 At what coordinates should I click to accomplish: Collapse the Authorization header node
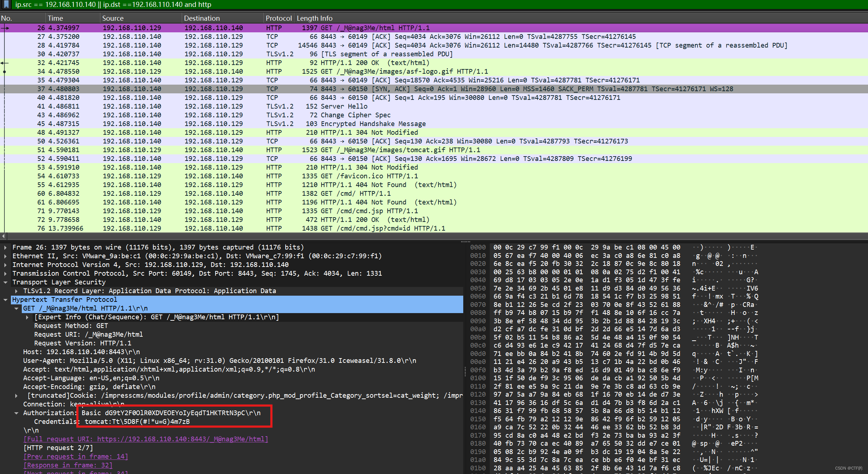point(16,413)
